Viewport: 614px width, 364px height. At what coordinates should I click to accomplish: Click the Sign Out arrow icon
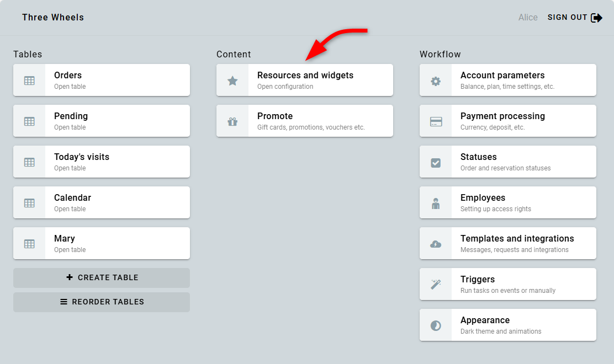(596, 18)
